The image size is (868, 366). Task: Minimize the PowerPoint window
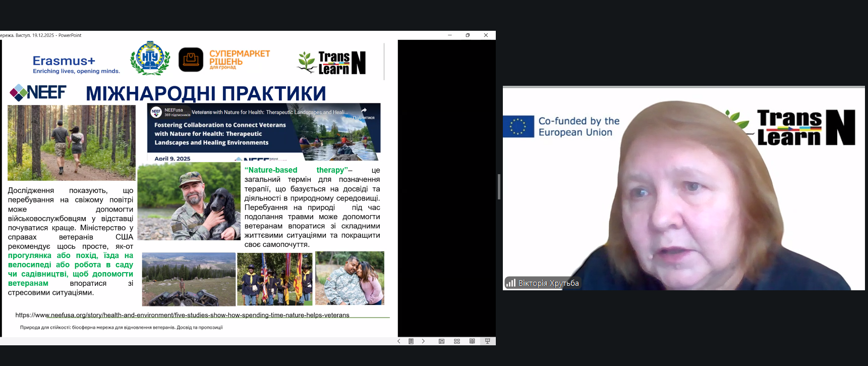coord(450,35)
